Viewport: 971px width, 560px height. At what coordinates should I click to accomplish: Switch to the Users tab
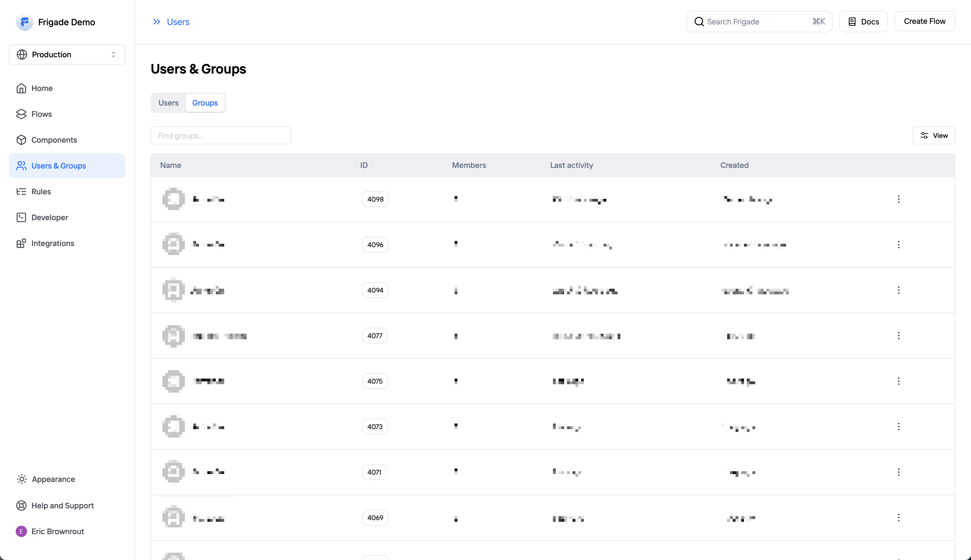[168, 103]
